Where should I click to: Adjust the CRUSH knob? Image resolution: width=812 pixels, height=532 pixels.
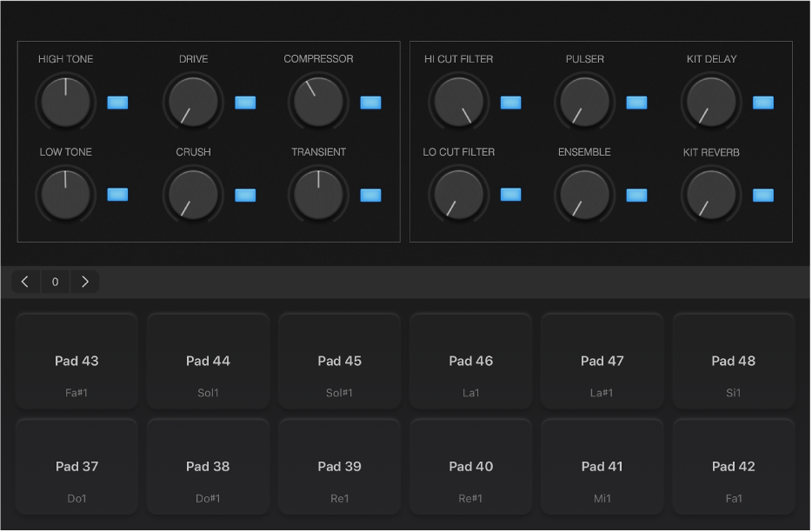click(x=192, y=195)
